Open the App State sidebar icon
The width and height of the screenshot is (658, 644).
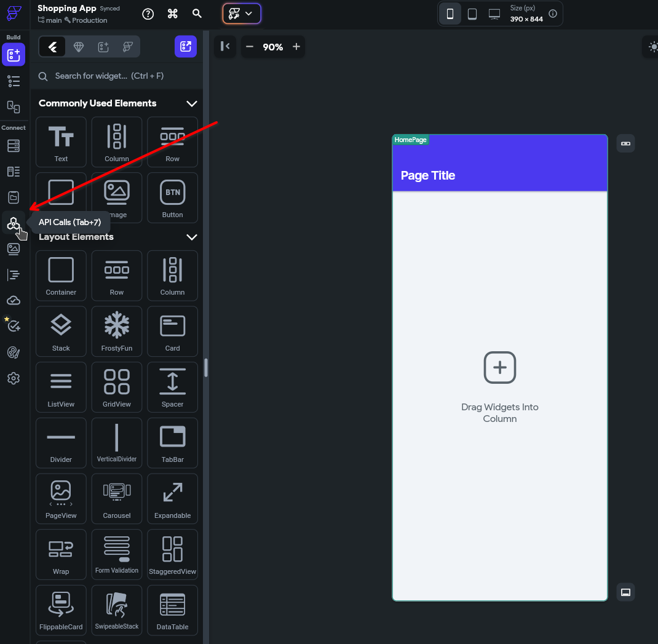(14, 197)
